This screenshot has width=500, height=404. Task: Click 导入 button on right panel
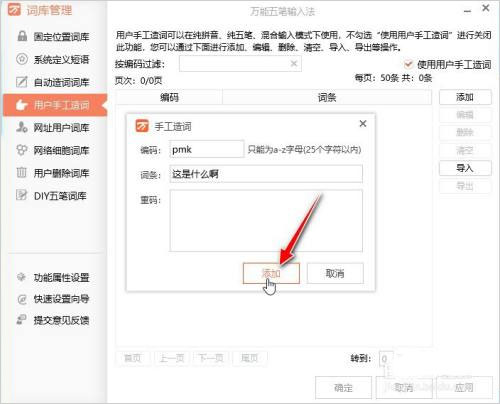pyautogui.click(x=465, y=168)
